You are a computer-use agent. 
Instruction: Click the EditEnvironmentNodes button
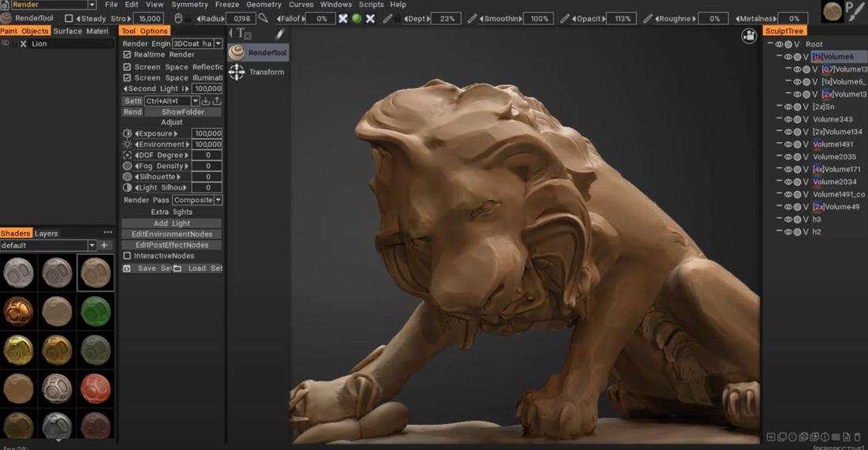pos(171,234)
